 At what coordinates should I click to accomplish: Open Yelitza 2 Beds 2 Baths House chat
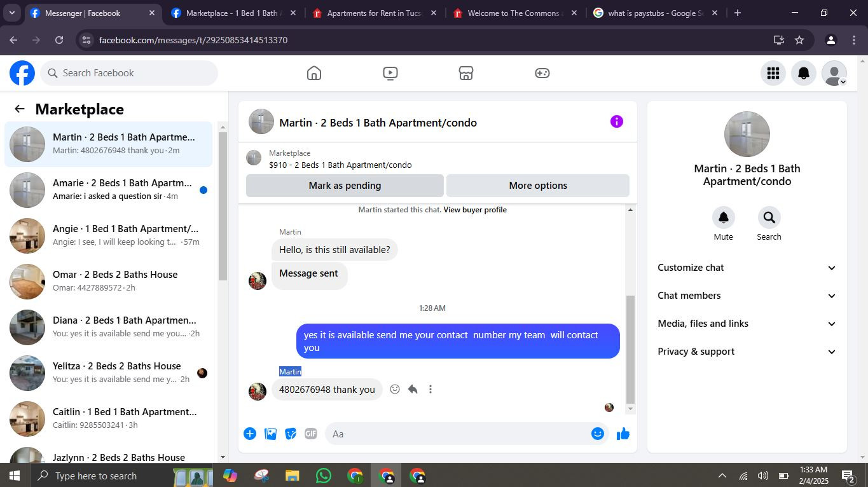click(x=109, y=373)
